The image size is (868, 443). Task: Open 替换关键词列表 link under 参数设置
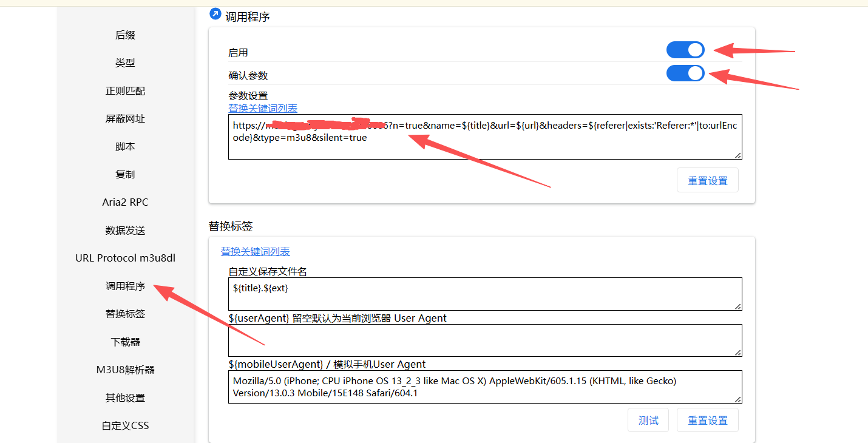[263, 108]
